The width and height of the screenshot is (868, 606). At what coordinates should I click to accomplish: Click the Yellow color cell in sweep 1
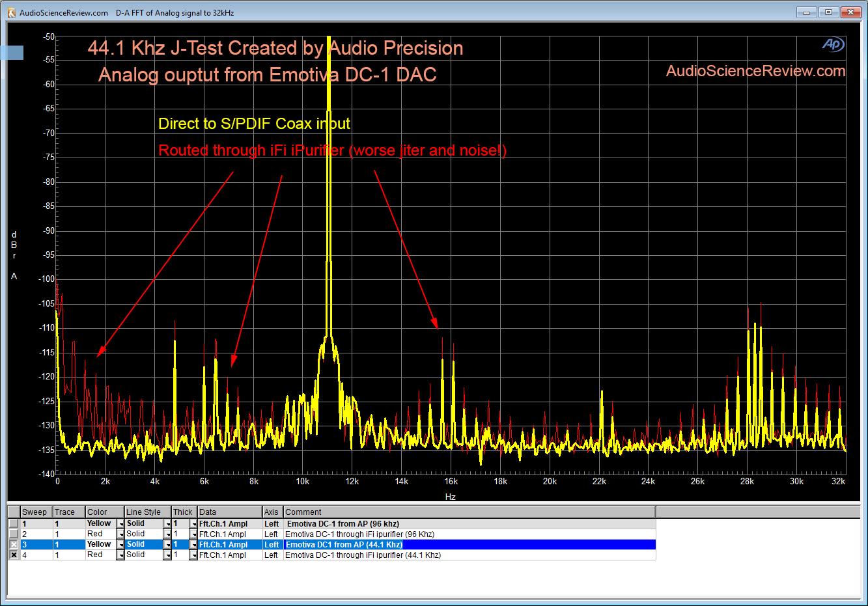(100, 523)
